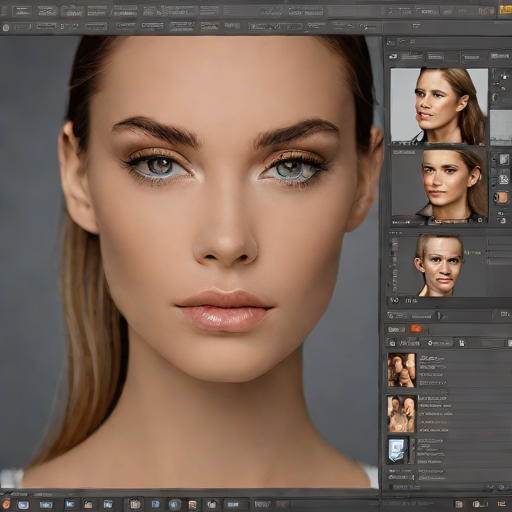Click the blue shield document icon in list

pyautogui.click(x=397, y=450)
